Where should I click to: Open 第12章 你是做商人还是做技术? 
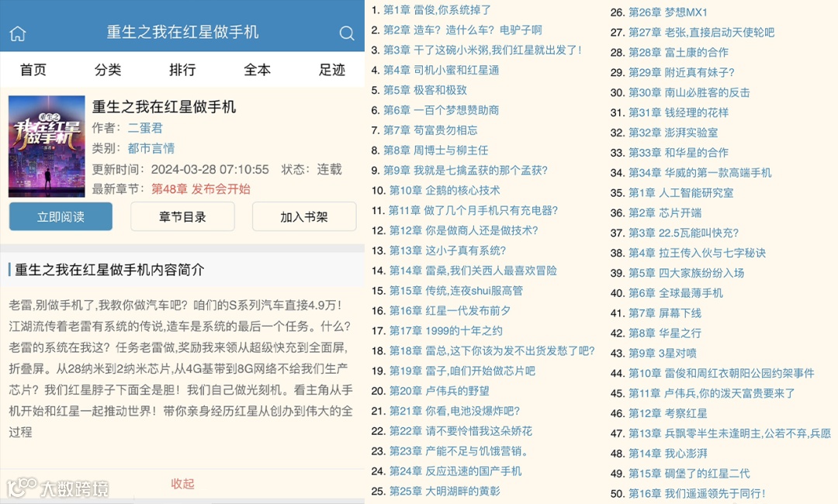coord(463,230)
